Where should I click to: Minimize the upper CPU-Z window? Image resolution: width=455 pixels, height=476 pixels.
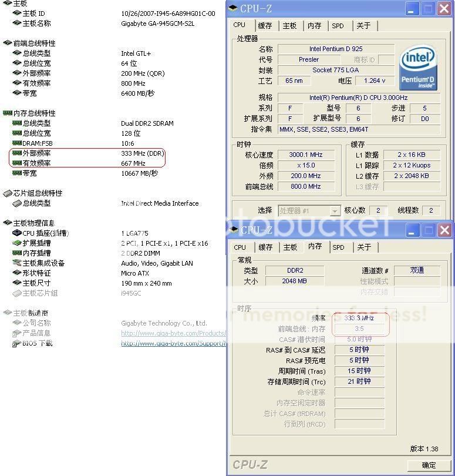point(412,8)
